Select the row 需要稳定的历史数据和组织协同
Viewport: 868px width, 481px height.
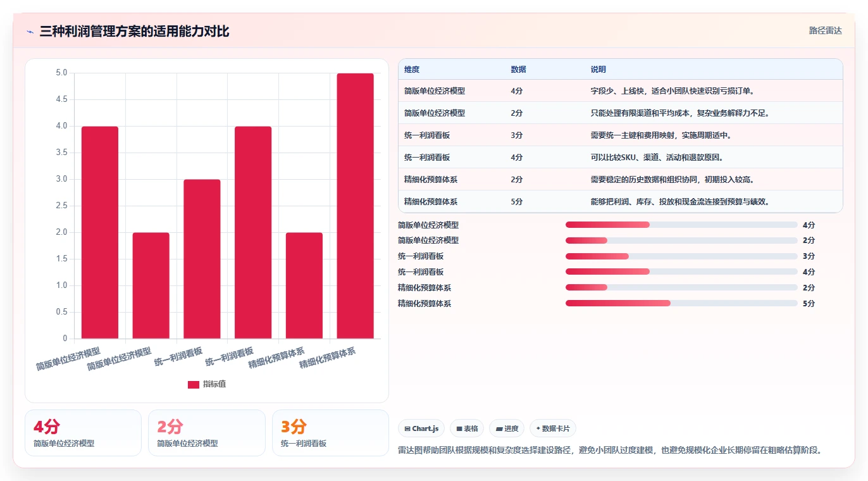point(621,179)
